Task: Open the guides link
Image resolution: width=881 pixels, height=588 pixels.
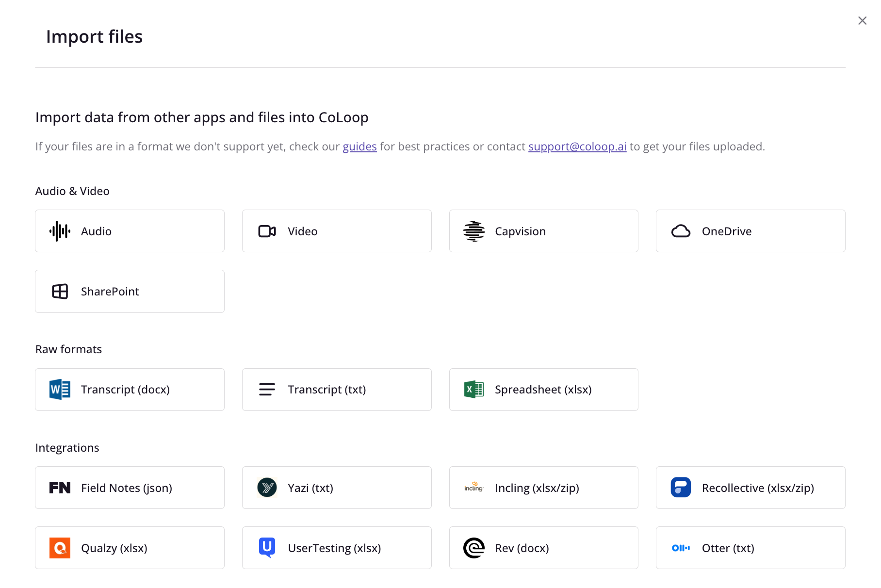Action: [359, 147]
